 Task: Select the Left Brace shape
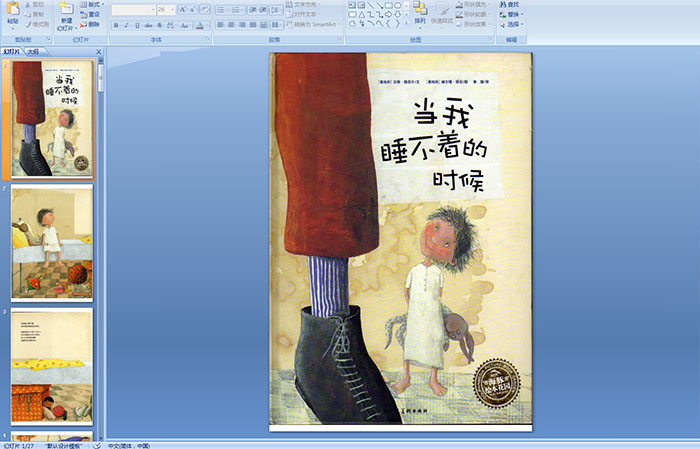coord(388,24)
